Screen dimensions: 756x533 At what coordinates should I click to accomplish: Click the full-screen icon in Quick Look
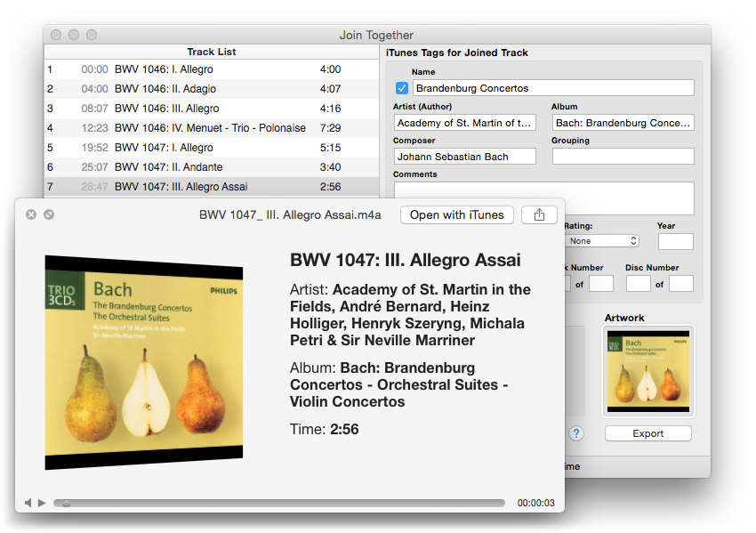[x=49, y=214]
